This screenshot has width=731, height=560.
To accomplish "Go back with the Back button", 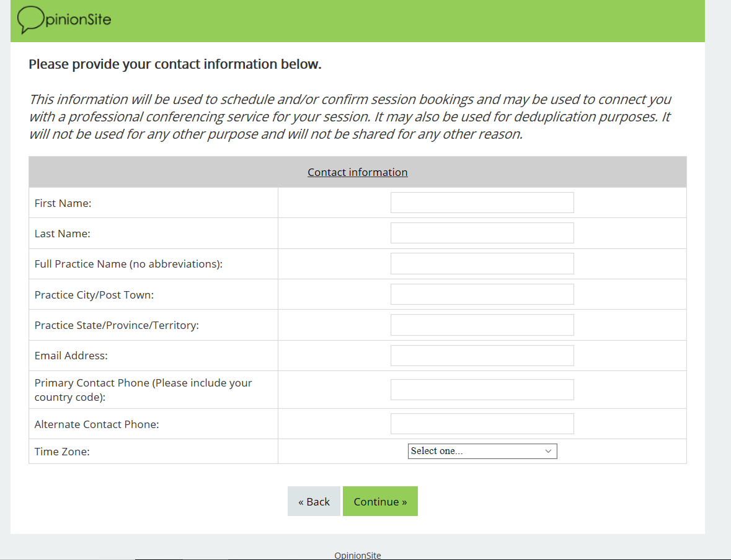I will [x=314, y=501].
